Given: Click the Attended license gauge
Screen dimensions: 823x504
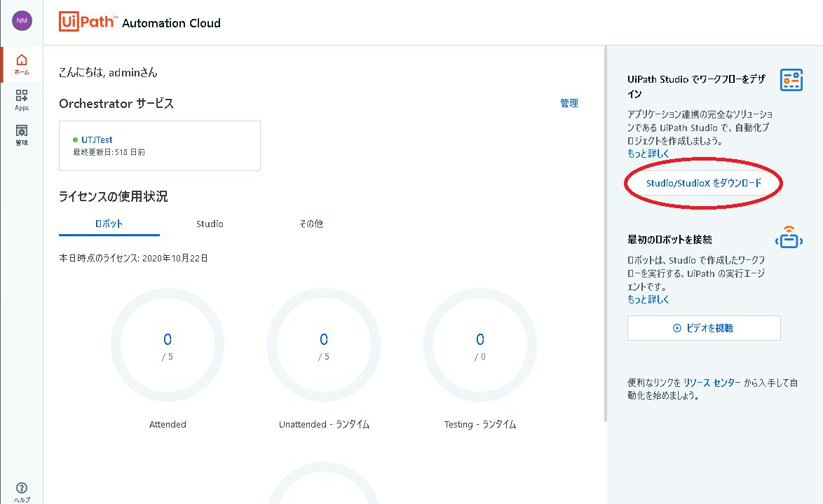Looking at the screenshot, I should [x=168, y=345].
